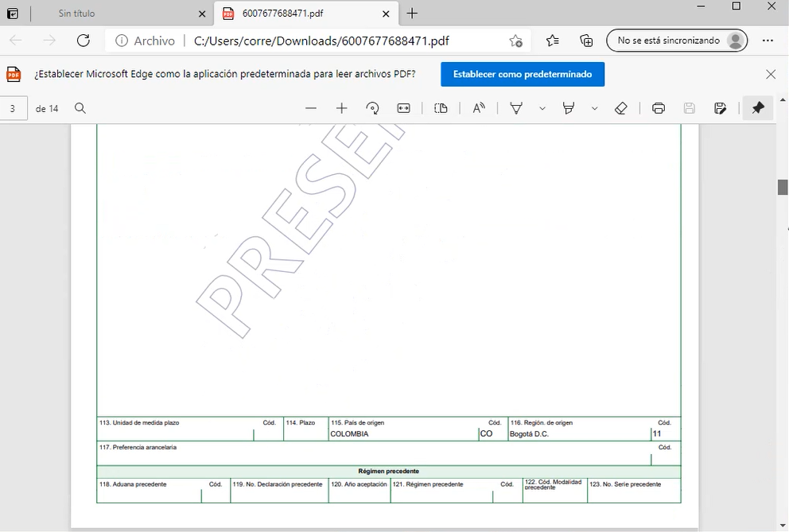789x532 pixels.
Task: Zoom out using the minus icon
Action: [x=311, y=108]
